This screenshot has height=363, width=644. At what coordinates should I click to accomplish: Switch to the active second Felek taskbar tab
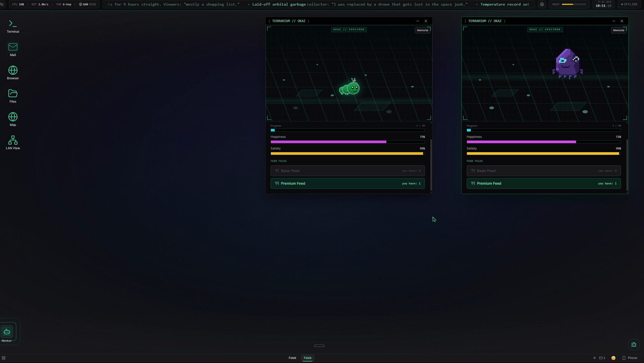[308, 358]
